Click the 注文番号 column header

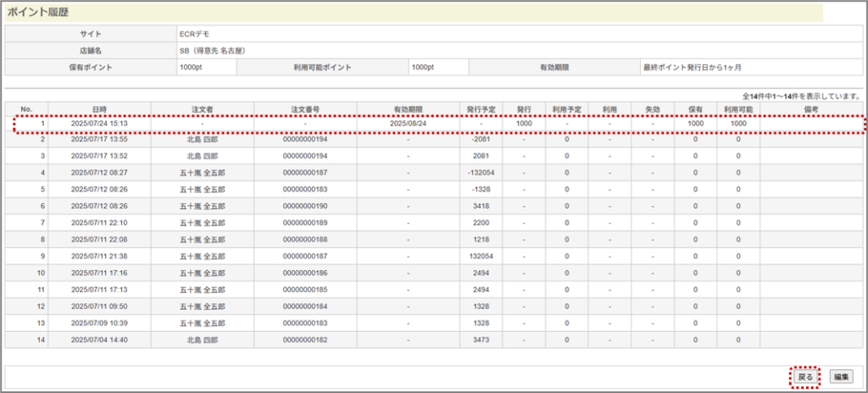305,108
